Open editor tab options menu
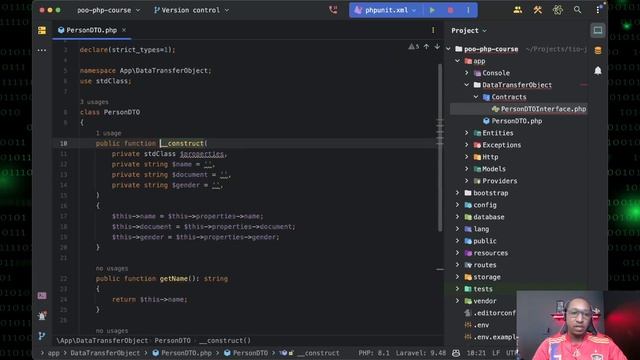640x360 pixels. [x=433, y=30]
